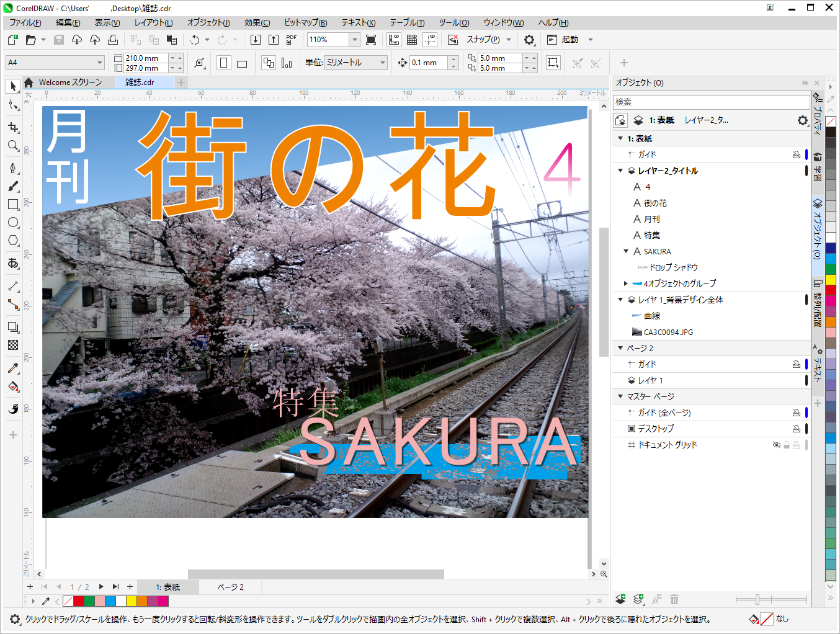Pick the red swatch in document palette
840x634 pixels.
tap(79, 601)
